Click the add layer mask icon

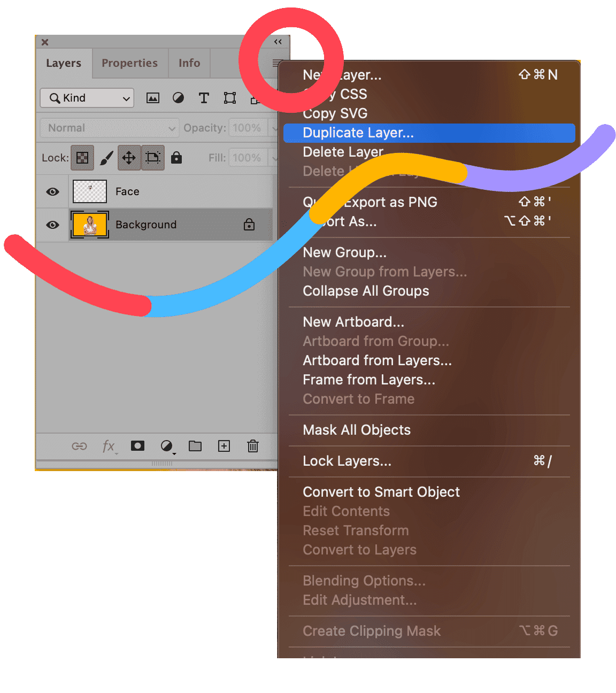tap(137, 446)
